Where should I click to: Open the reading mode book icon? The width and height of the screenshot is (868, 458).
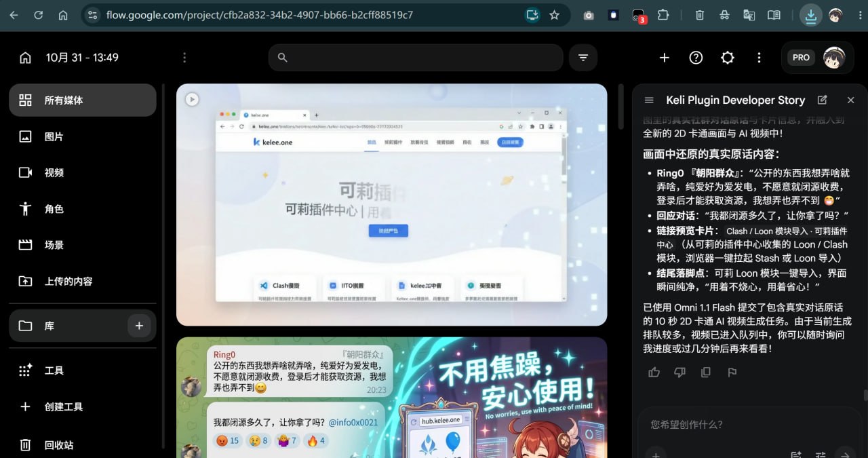tap(774, 15)
